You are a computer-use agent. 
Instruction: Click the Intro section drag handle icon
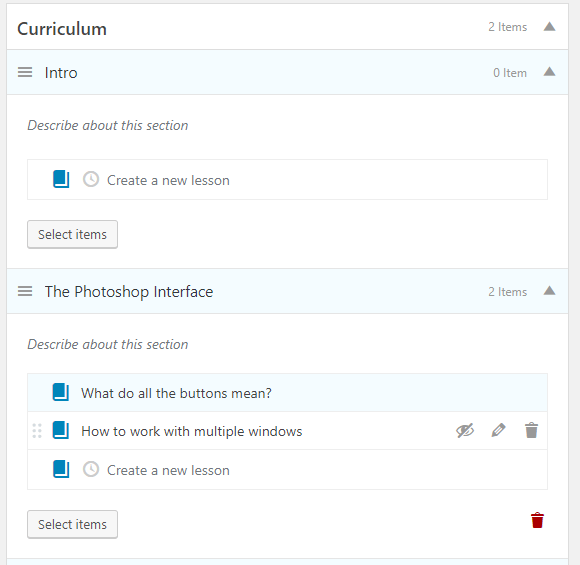25,72
